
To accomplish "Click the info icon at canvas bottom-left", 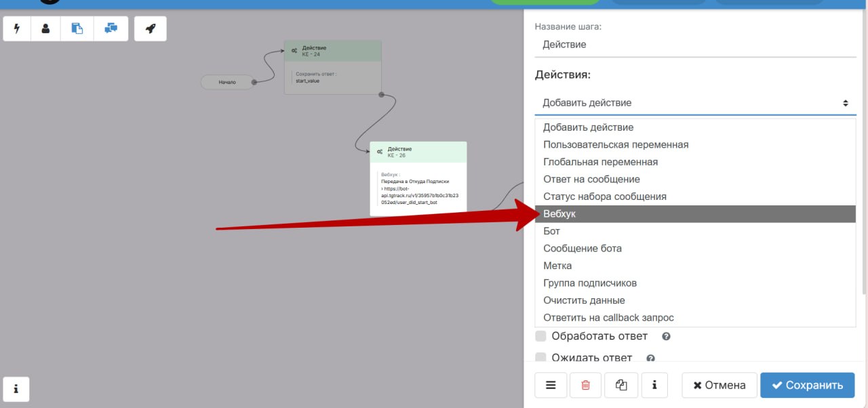I will coord(16,389).
